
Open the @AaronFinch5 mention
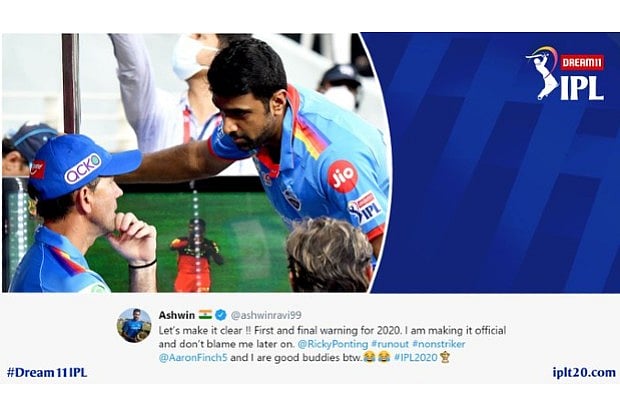(x=193, y=358)
